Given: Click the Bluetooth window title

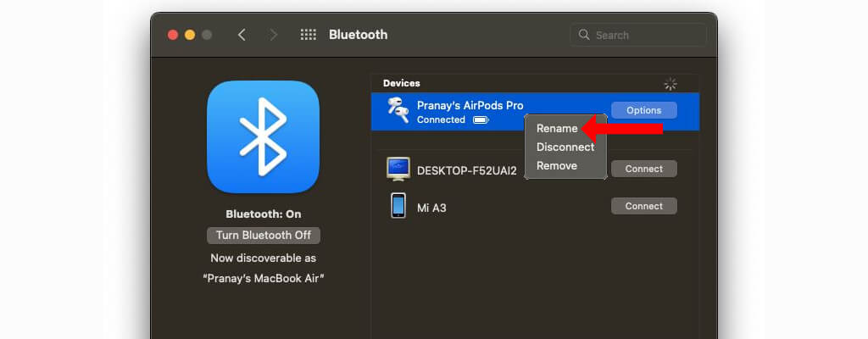Looking at the screenshot, I should (x=359, y=35).
